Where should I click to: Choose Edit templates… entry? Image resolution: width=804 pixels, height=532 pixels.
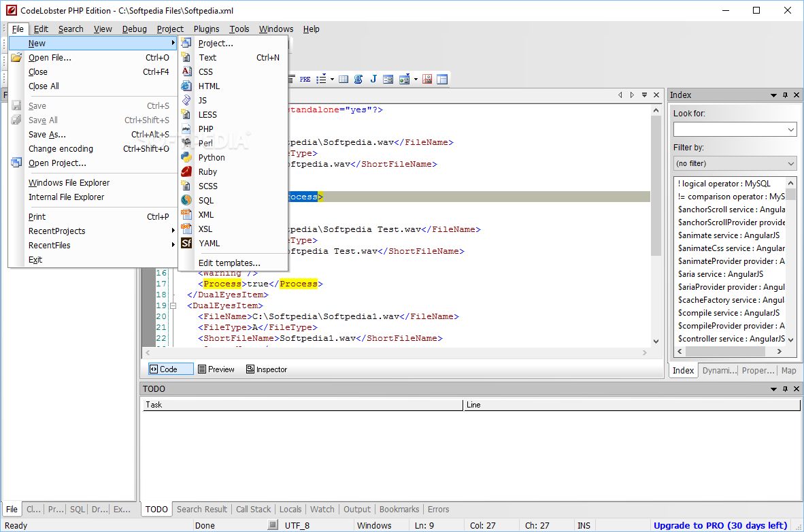tap(229, 263)
